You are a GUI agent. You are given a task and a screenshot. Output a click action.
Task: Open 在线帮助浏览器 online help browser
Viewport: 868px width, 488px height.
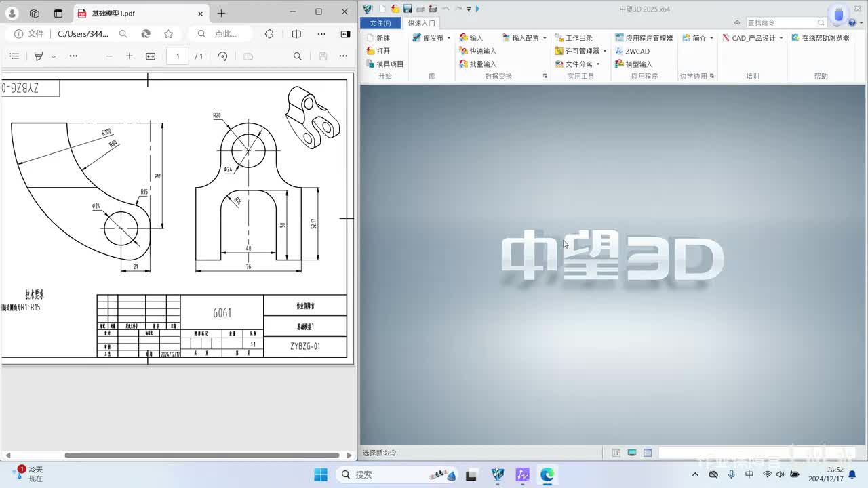point(821,38)
